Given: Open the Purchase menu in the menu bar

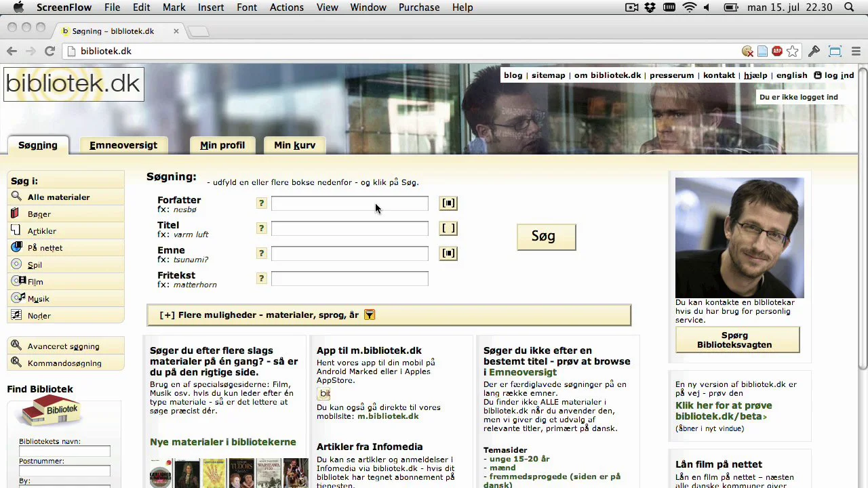Looking at the screenshot, I should click(419, 7).
